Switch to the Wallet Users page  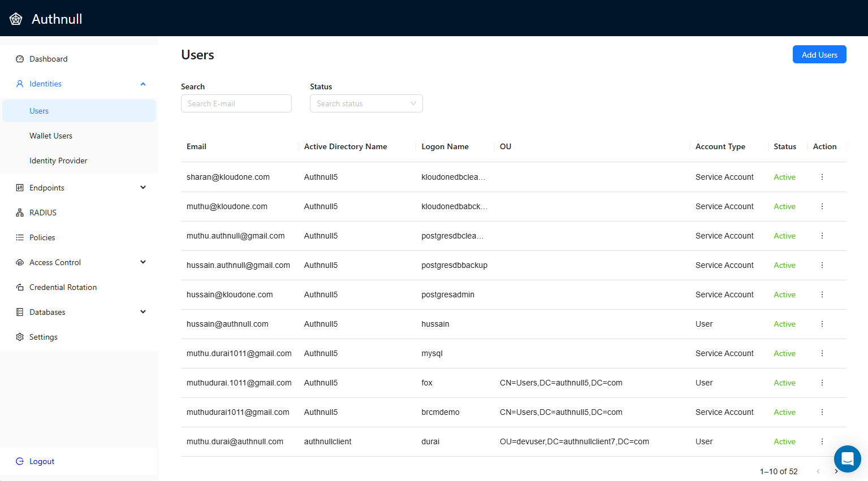[51, 136]
